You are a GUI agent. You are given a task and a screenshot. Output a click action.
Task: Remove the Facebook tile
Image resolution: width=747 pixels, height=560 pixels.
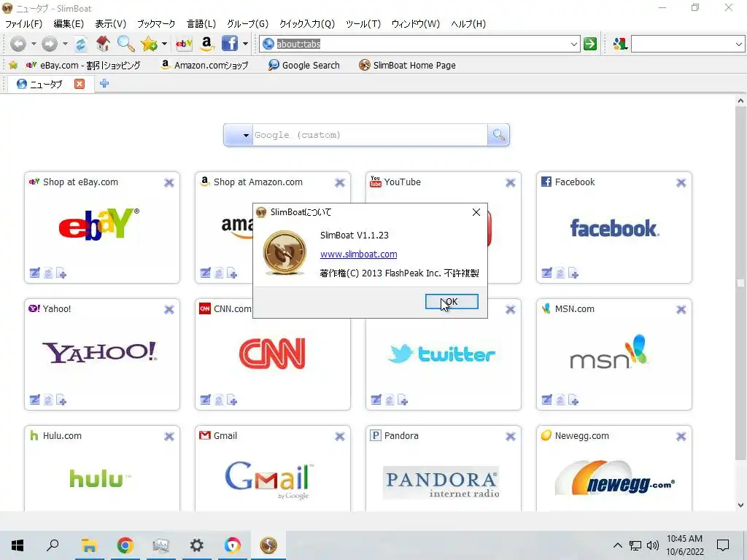(681, 183)
